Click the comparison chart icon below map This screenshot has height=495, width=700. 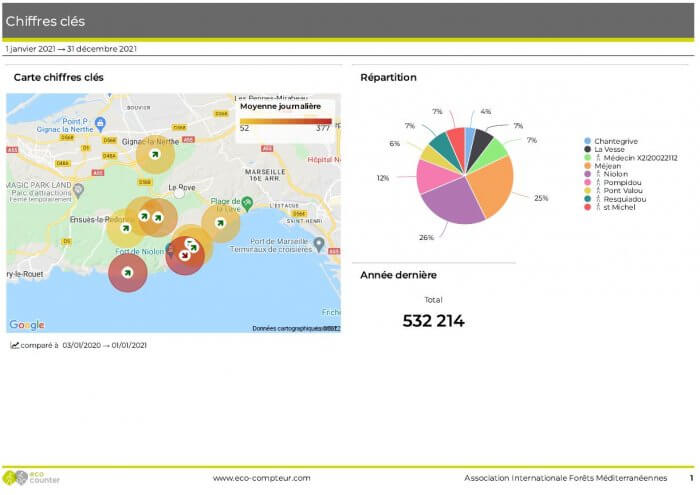pyautogui.click(x=14, y=345)
